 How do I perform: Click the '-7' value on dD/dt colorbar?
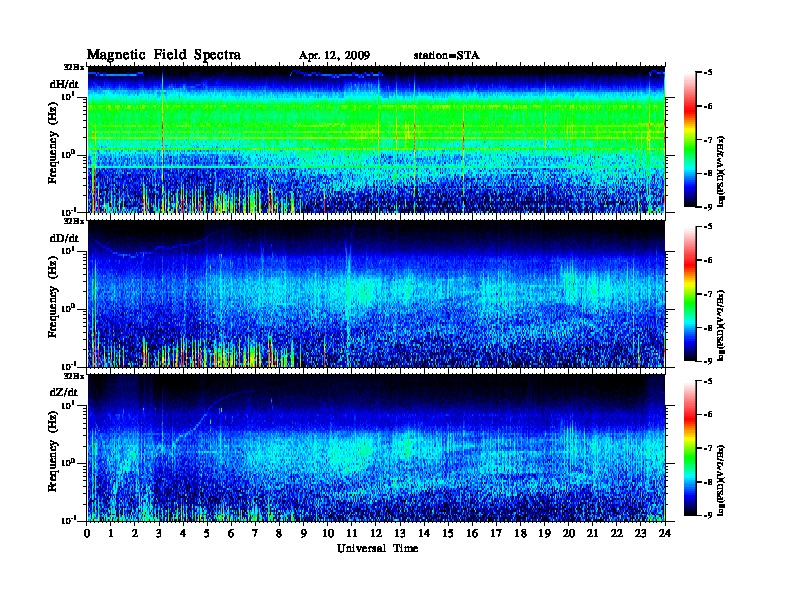tap(707, 294)
